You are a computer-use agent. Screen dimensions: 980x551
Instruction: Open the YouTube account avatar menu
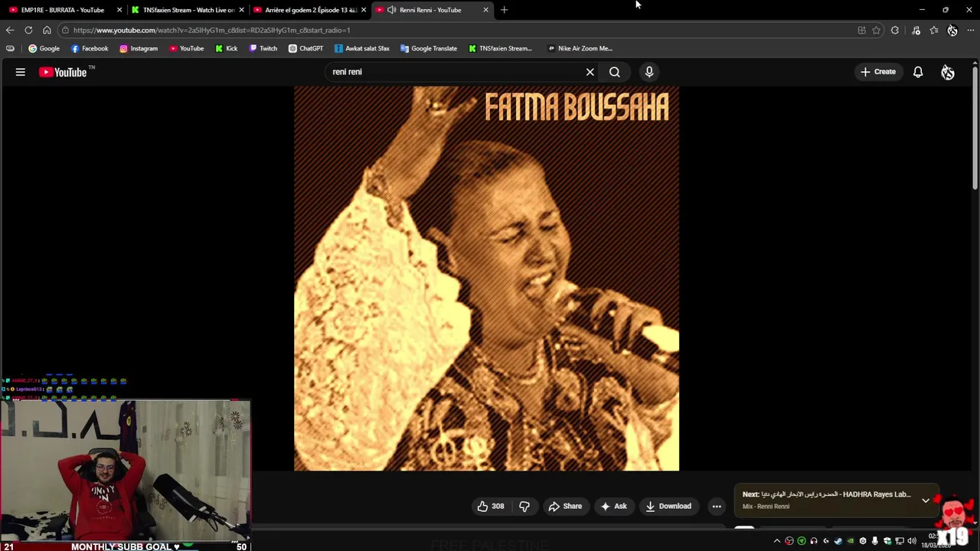(948, 72)
